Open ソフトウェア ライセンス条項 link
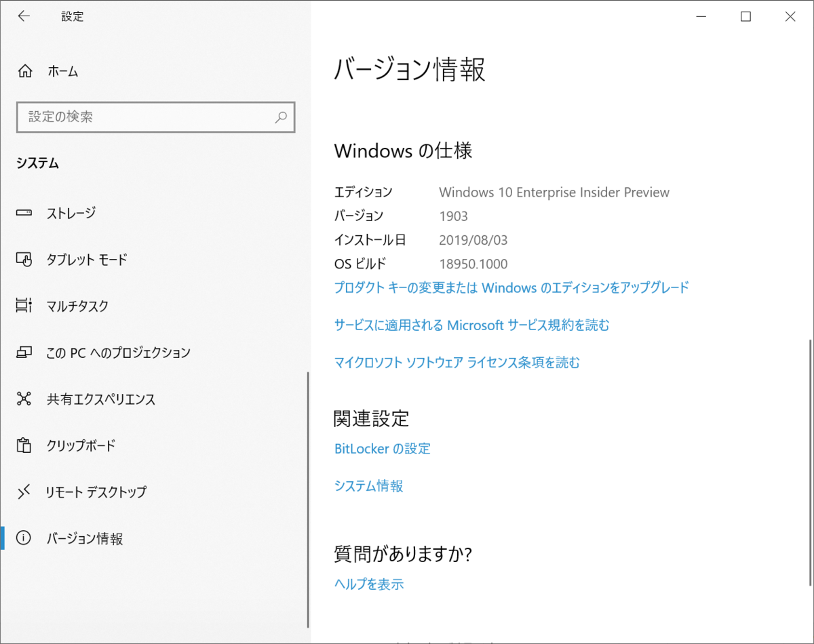Screen dimensions: 814x644 coord(457,363)
